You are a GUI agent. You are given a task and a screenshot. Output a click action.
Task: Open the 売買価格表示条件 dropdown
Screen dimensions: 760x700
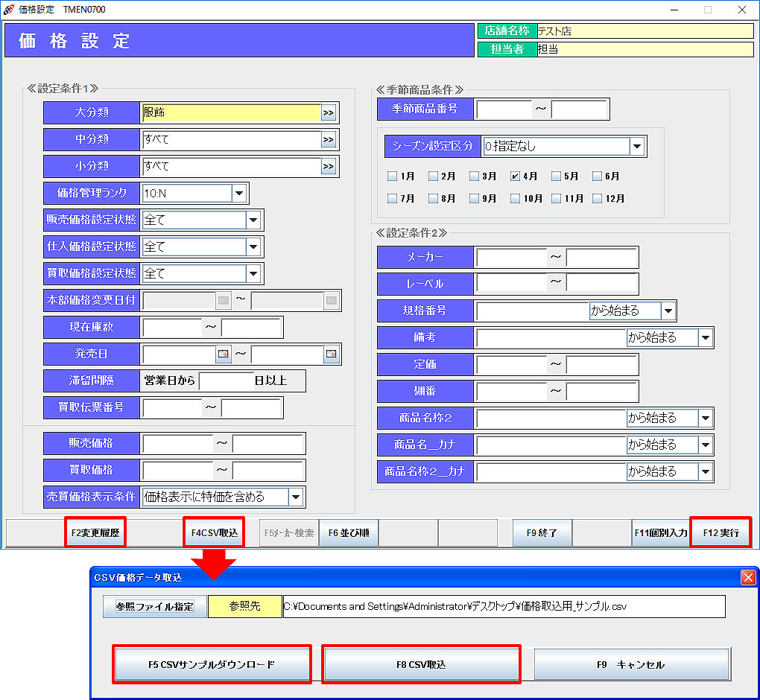(296, 497)
